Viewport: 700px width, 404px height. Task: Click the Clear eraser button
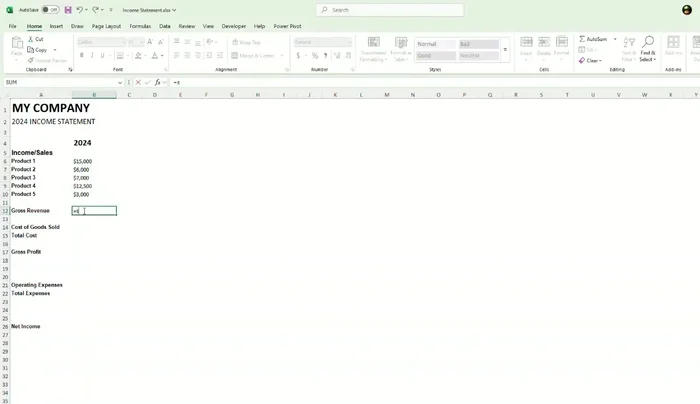click(590, 60)
